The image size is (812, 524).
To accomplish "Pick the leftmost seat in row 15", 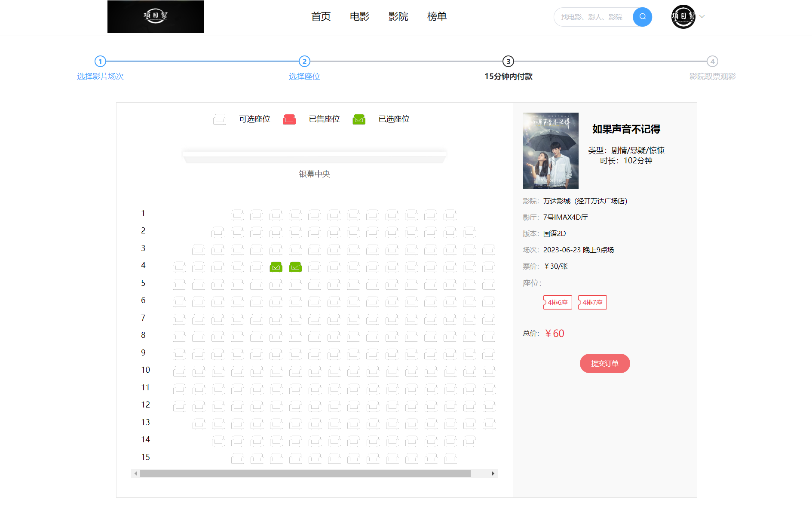I will click(237, 459).
